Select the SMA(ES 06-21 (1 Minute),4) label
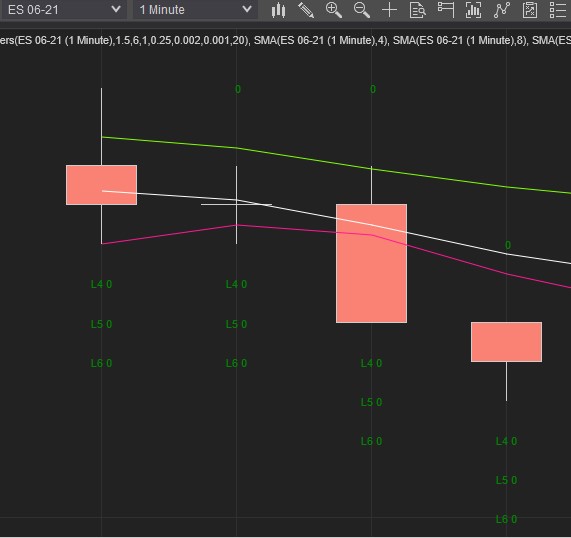This screenshot has height=538, width=571. pyautogui.click(x=321, y=40)
